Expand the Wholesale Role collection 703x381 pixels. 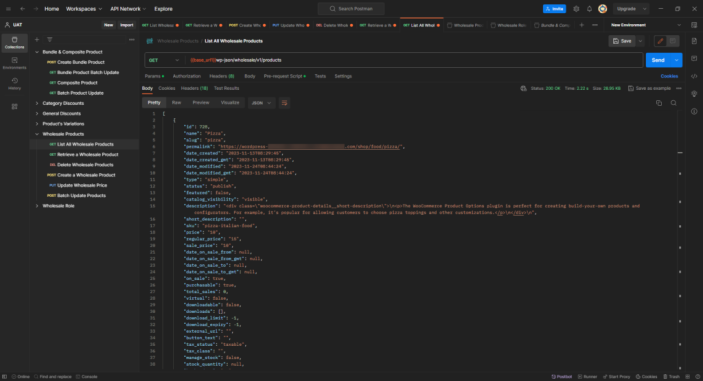click(x=37, y=206)
